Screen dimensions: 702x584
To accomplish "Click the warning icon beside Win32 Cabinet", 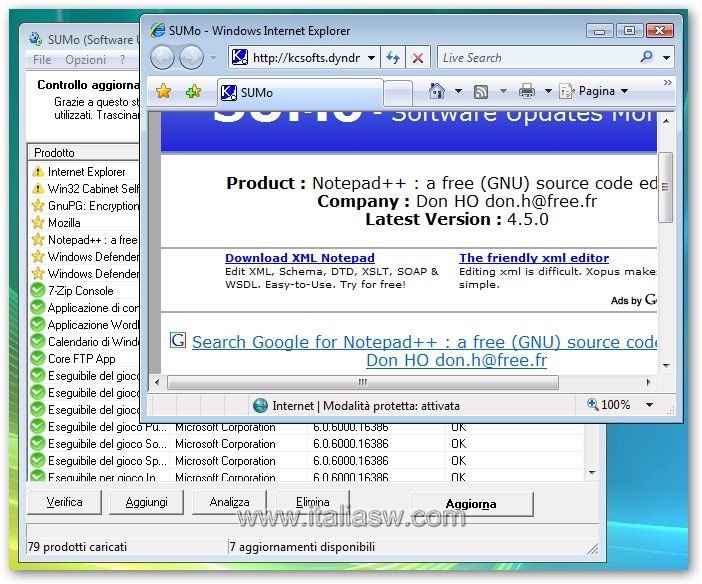I will (x=38, y=189).
